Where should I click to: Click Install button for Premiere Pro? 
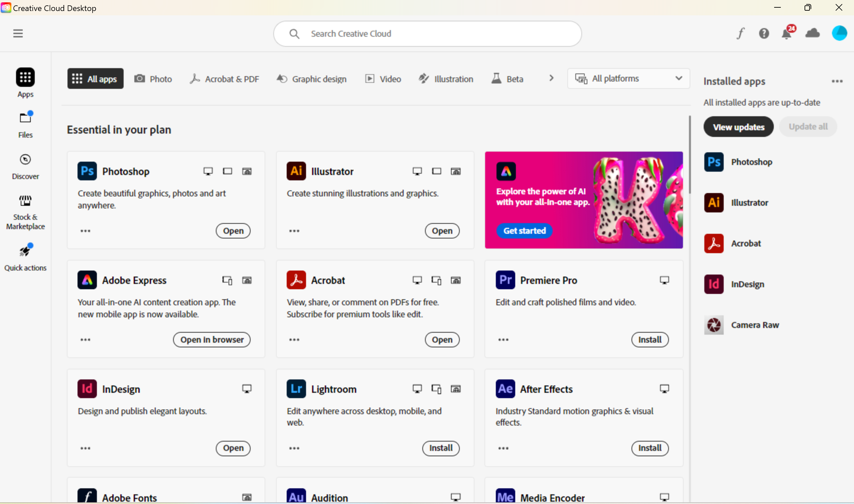click(650, 340)
